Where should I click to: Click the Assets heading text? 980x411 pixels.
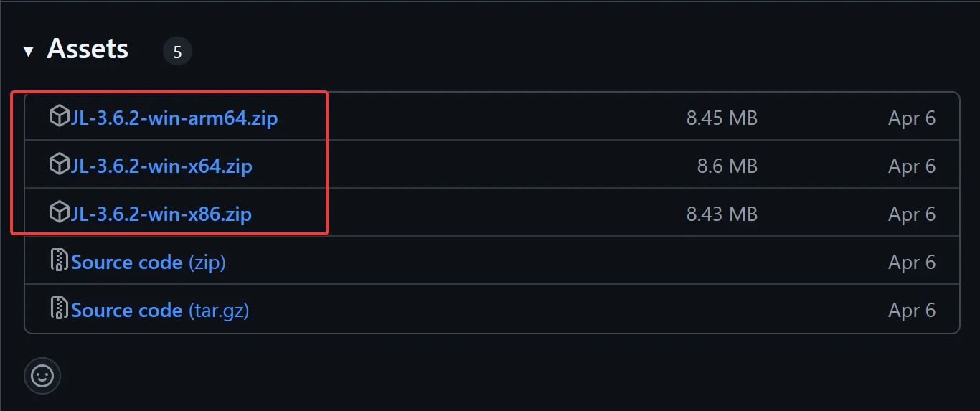[88, 49]
